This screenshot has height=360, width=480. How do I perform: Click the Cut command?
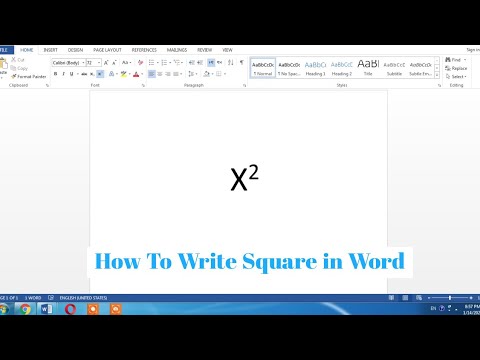click(x=18, y=60)
